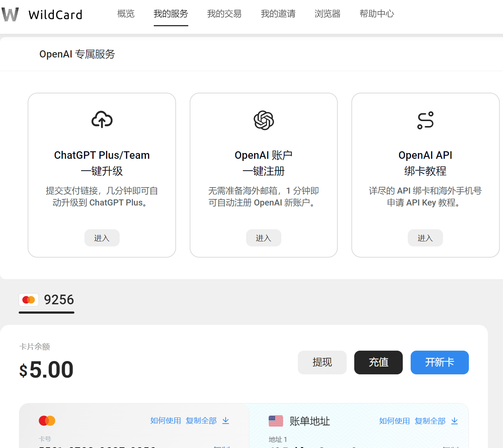
Task: Enter OpenAI 账户 一键注册 service
Action: click(x=264, y=238)
